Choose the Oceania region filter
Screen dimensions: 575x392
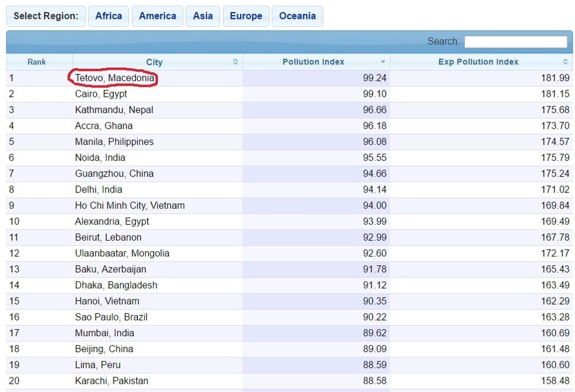(x=297, y=16)
